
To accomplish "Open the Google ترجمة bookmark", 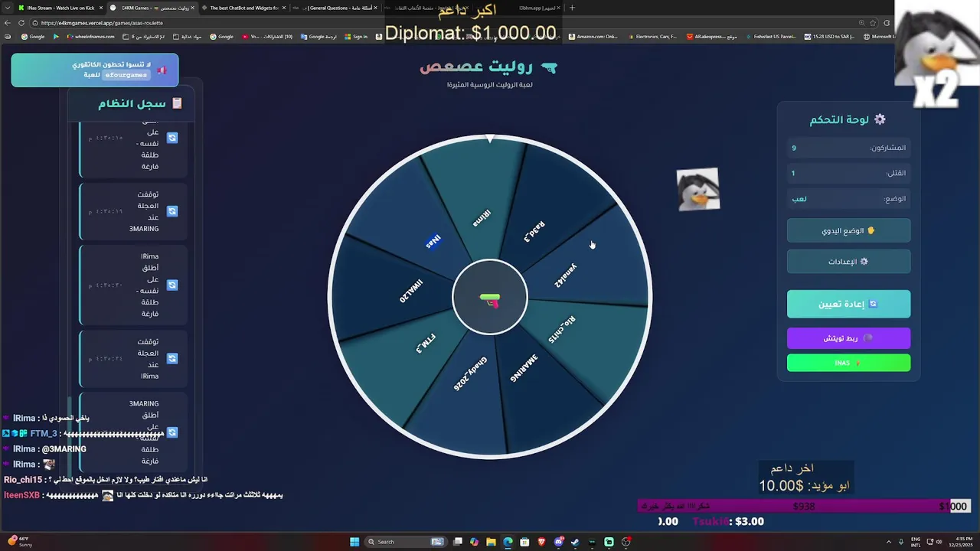I will 318,36.
